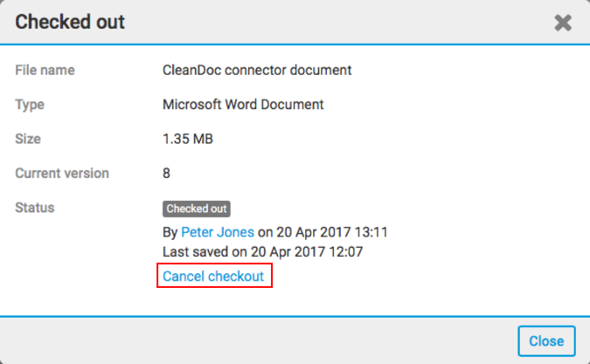Click the empty footer area beside Close
The width and height of the screenshot is (590, 364).
(x=262, y=340)
